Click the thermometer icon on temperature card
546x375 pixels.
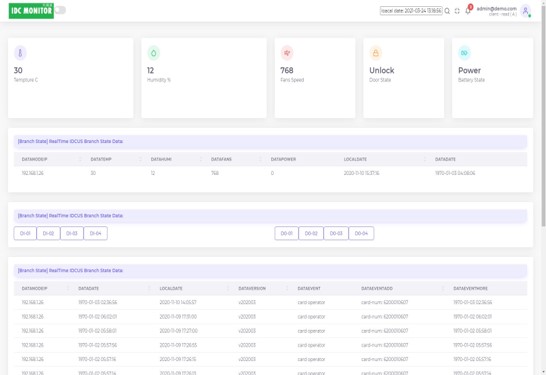pyautogui.click(x=20, y=53)
